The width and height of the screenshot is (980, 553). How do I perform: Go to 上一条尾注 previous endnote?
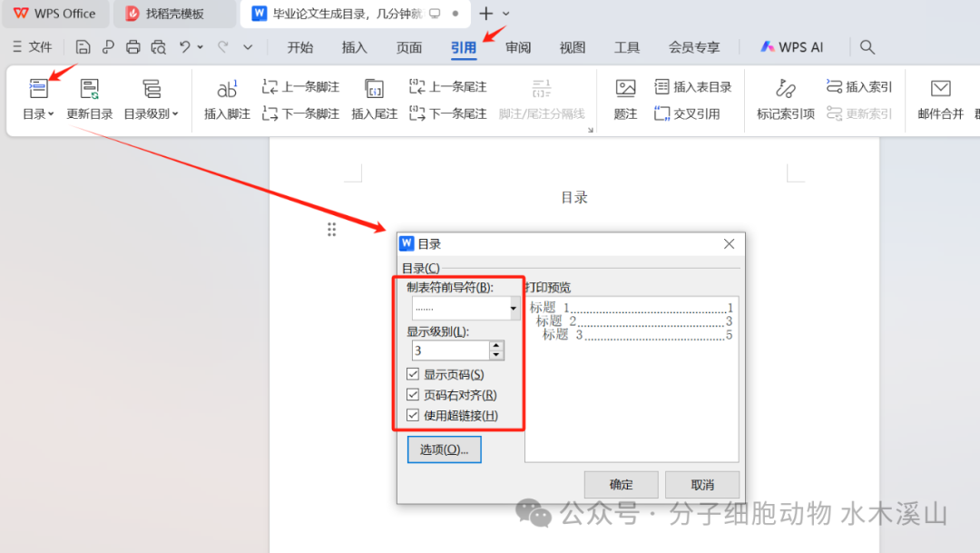click(x=448, y=87)
